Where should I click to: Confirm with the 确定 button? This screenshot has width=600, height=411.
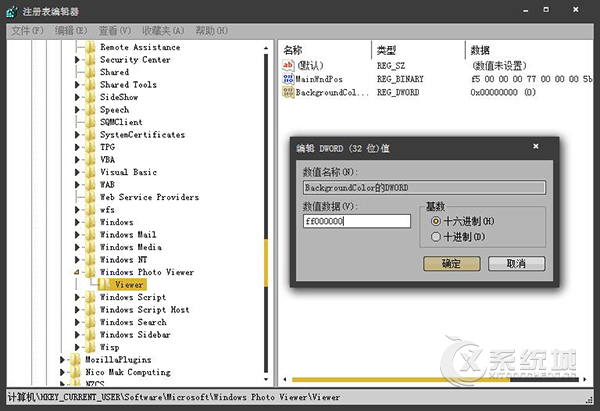pyautogui.click(x=452, y=264)
